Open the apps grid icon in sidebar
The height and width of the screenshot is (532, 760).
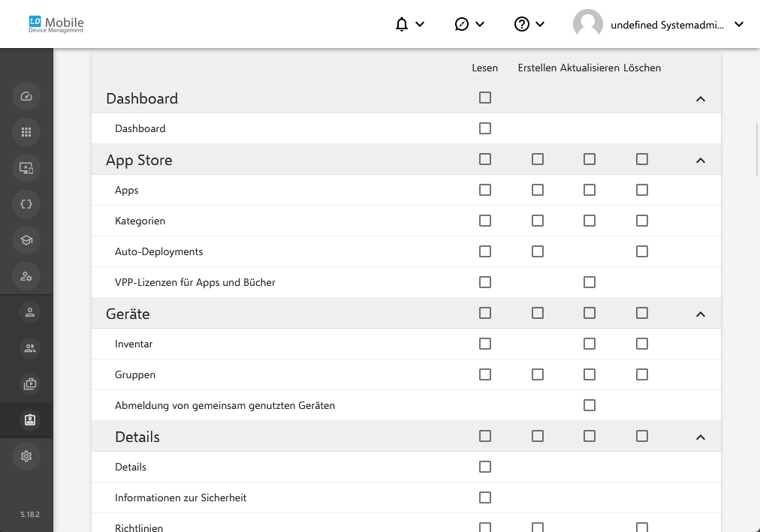26,131
